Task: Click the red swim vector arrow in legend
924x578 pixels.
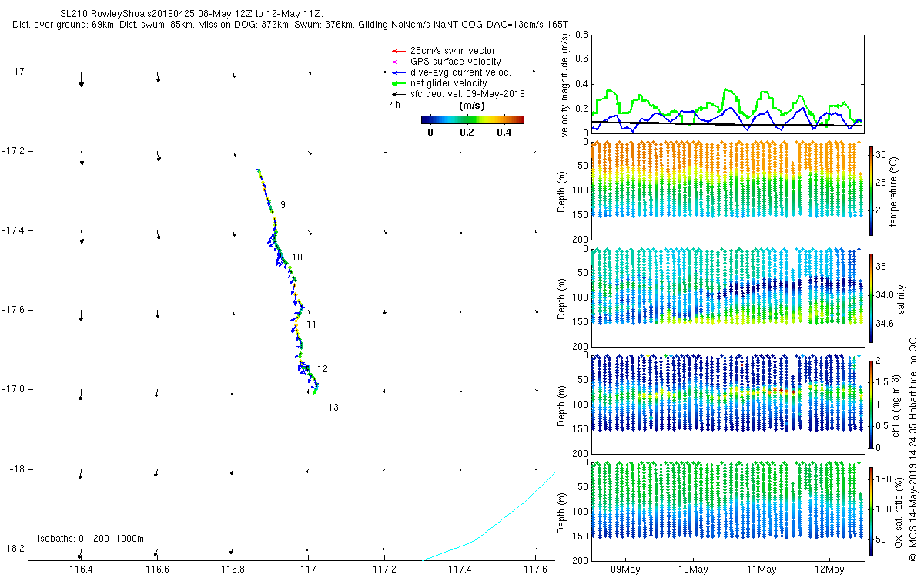Action: pyautogui.click(x=398, y=50)
